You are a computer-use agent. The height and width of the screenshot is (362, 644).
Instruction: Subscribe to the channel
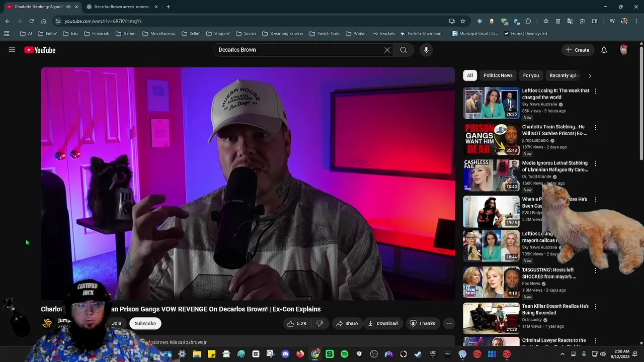coord(145,323)
